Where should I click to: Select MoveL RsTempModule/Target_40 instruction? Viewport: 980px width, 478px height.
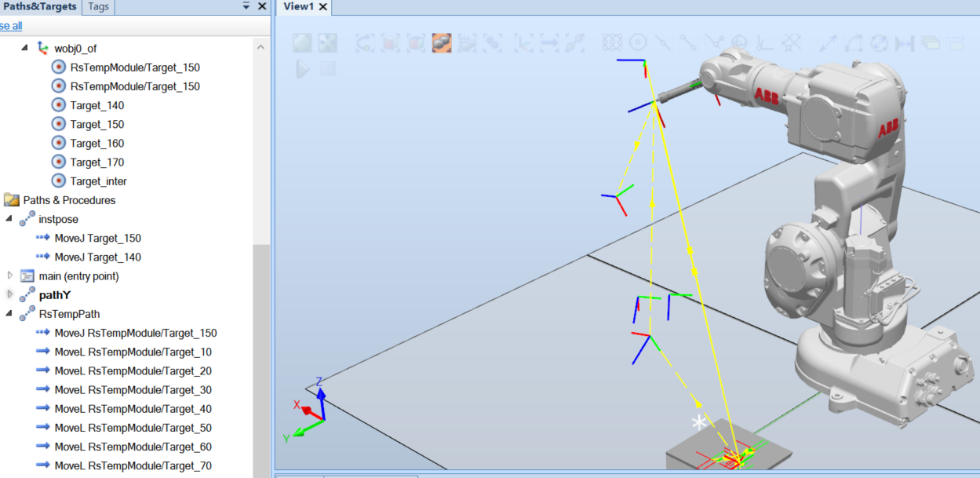[133, 409]
